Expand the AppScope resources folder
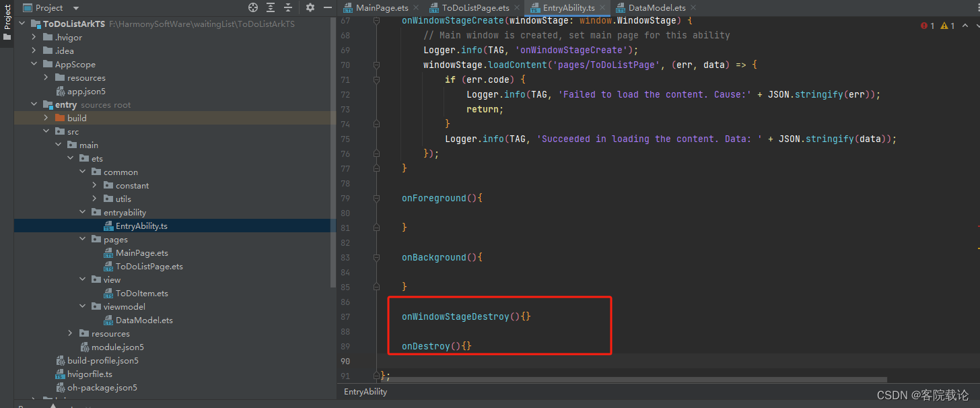The image size is (980, 408). [x=46, y=77]
